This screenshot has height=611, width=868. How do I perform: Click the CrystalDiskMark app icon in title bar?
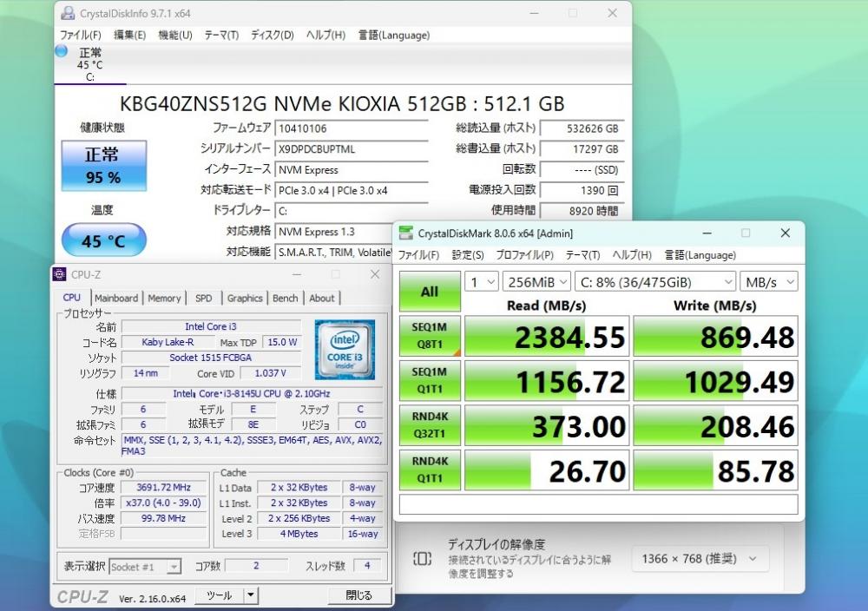point(406,233)
